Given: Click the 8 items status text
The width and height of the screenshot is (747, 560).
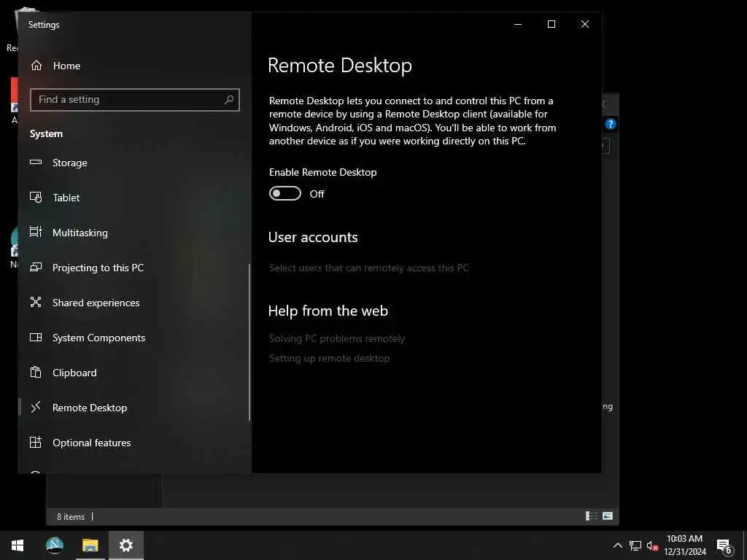Looking at the screenshot, I should click(x=71, y=517).
